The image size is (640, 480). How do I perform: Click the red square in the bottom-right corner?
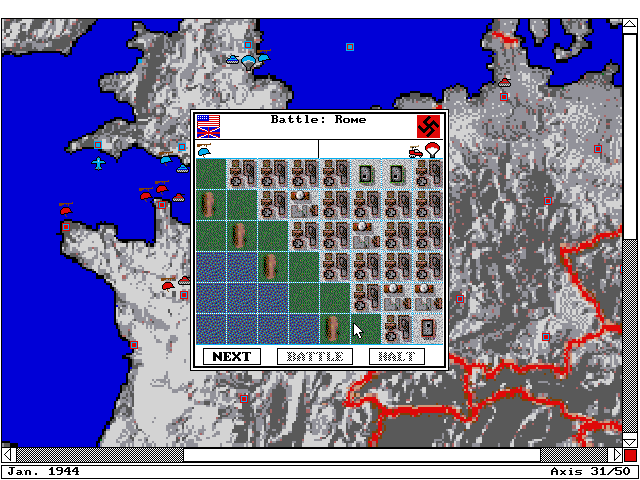[630, 455]
